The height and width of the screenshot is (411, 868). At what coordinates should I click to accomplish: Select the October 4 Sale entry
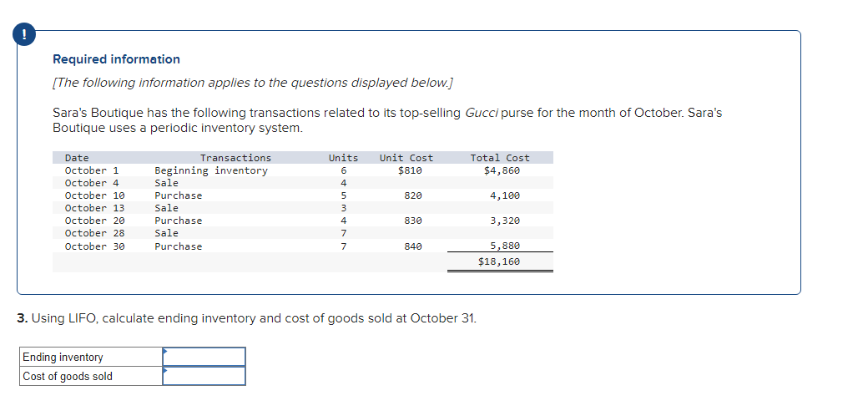click(303, 183)
